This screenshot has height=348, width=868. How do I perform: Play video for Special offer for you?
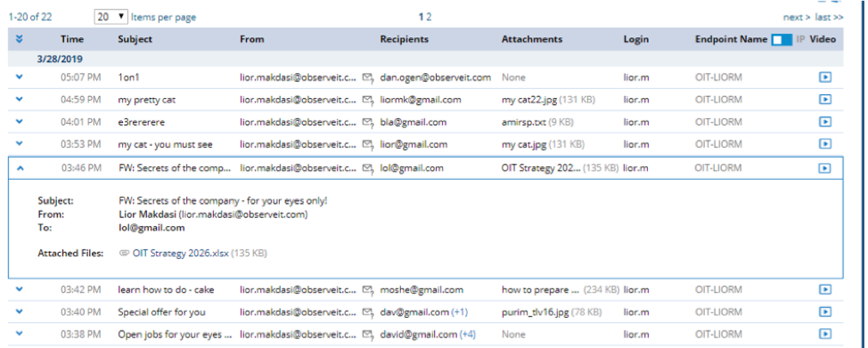pyautogui.click(x=825, y=312)
